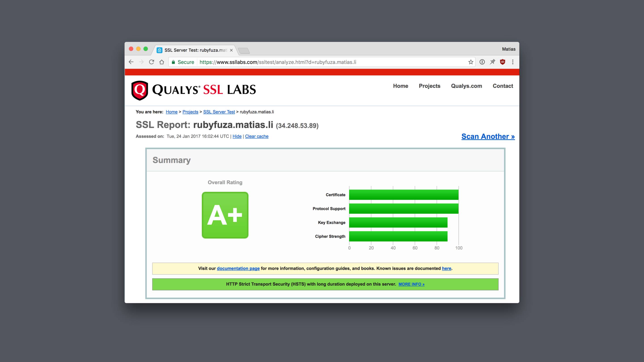The width and height of the screenshot is (644, 362).
Task: Open the Home navigation menu item
Action: 400,86
